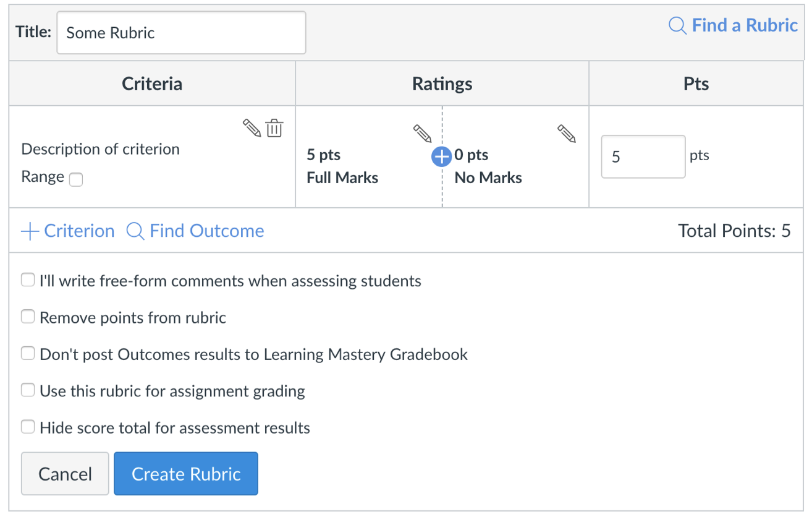The width and height of the screenshot is (812, 522).
Task: Edit the No Marks rating with its pencil
Action: (567, 133)
